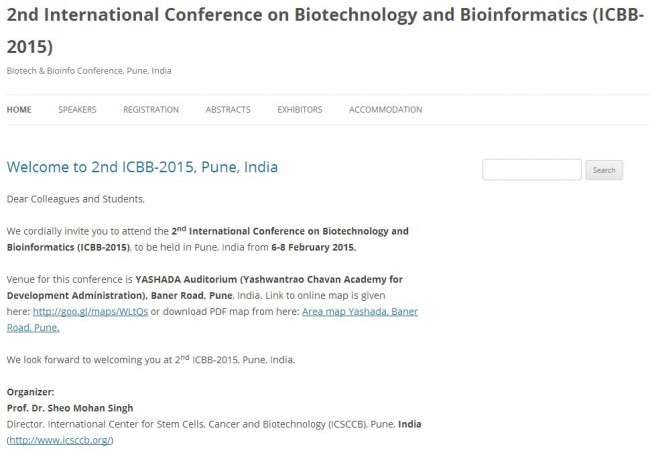650x455 pixels.
Task: Click the tagline Biotech & Bioinfo Conference
Action: tap(89, 70)
